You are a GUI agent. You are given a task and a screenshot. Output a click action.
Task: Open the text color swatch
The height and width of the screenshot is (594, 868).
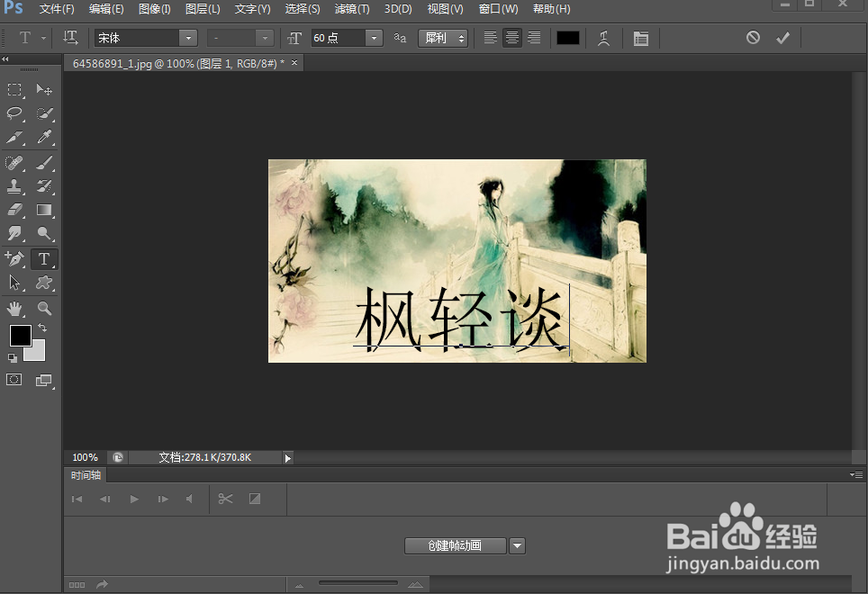pyautogui.click(x=568, y=38)
